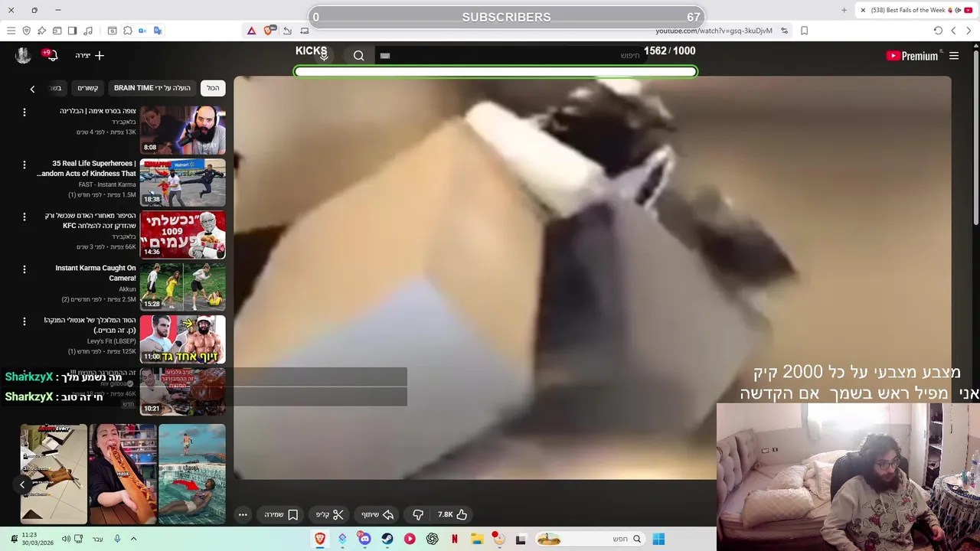Open the KFC 14:36 video thumbnail
The height and width of the screenshot is (551, 980).
point(182,234)
